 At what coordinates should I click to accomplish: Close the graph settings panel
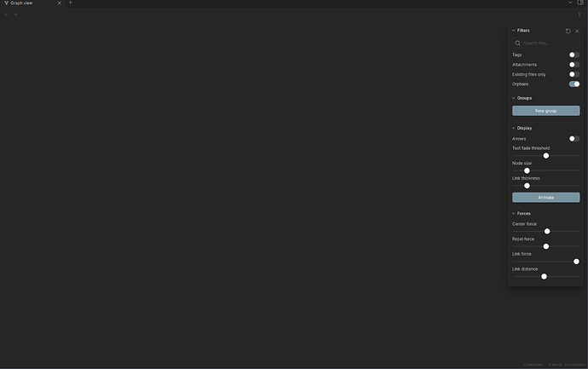(x=577, y=32)
